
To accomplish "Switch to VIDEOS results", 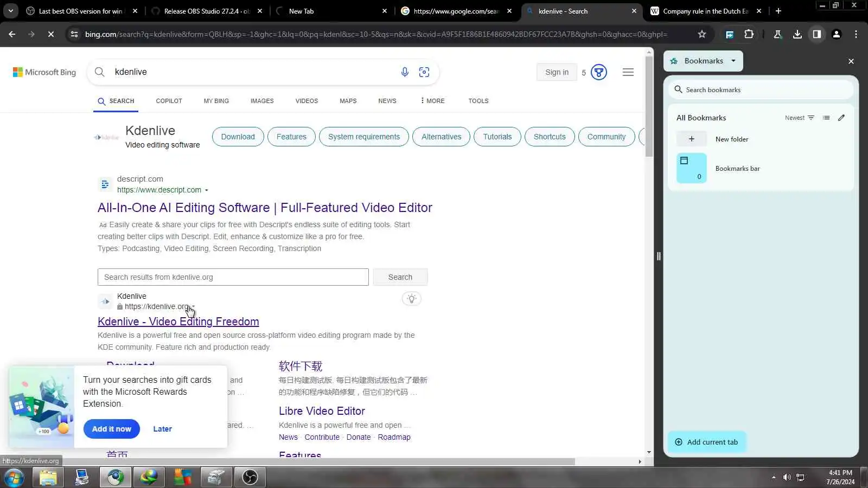I will point(307,101).
